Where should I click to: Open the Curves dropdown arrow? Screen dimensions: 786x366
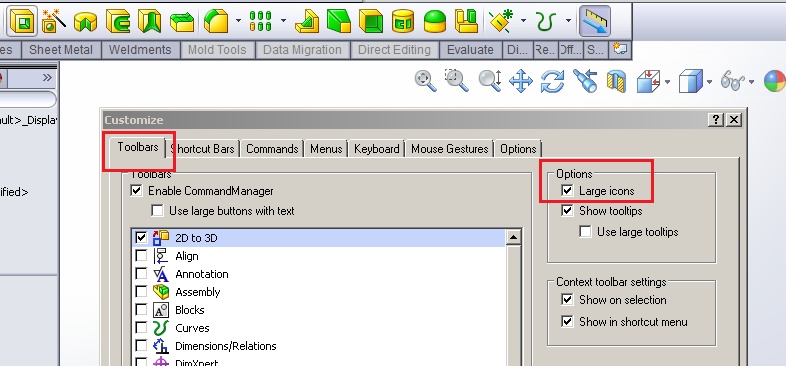(568, 21)
